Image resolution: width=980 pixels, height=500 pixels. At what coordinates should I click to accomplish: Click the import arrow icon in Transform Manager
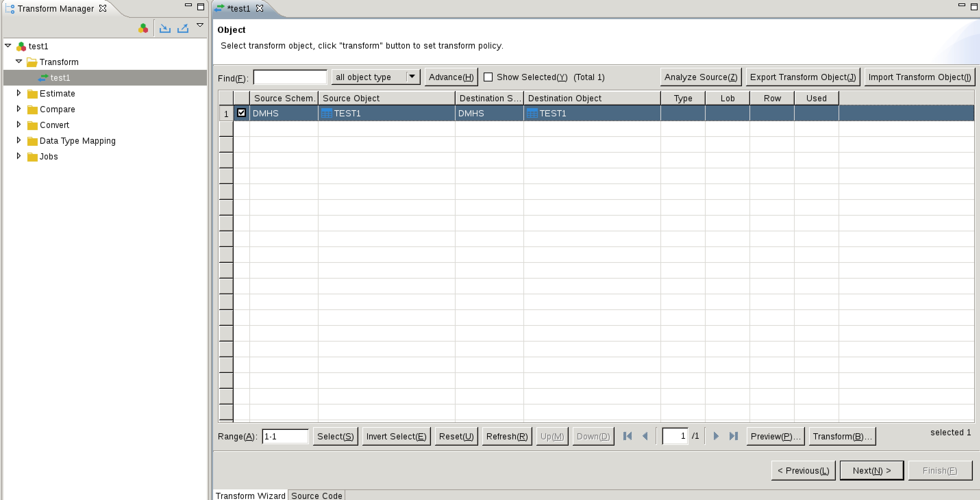coord(165,28)
